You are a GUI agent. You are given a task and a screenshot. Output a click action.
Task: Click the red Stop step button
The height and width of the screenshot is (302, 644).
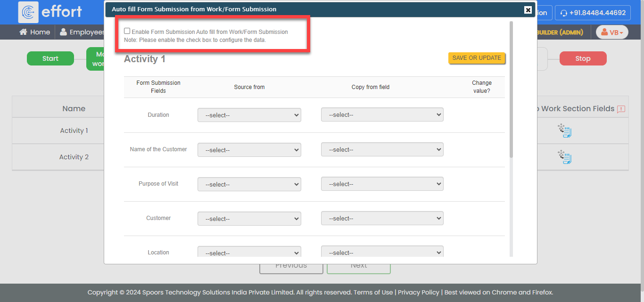[x=583, y=58]
